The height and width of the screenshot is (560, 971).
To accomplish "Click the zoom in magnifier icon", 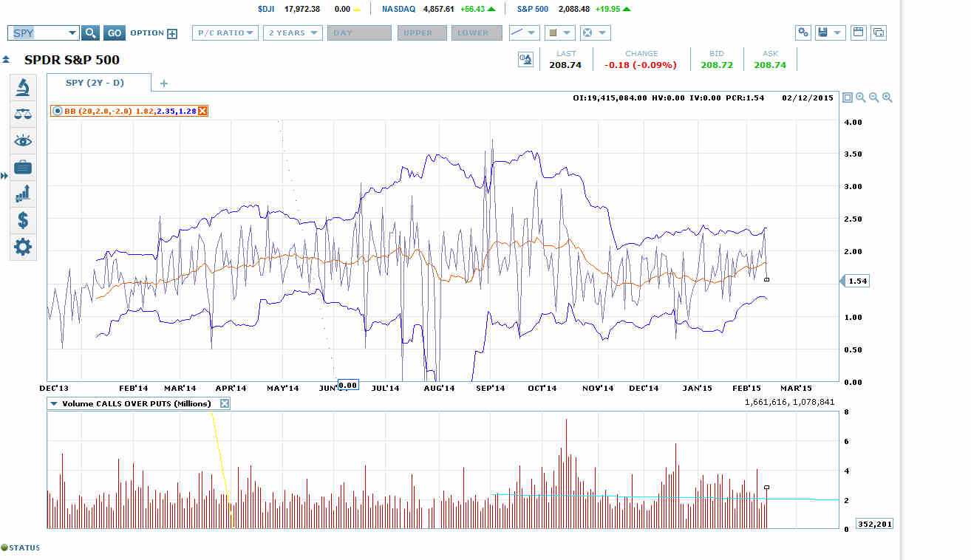I will 887,98.
